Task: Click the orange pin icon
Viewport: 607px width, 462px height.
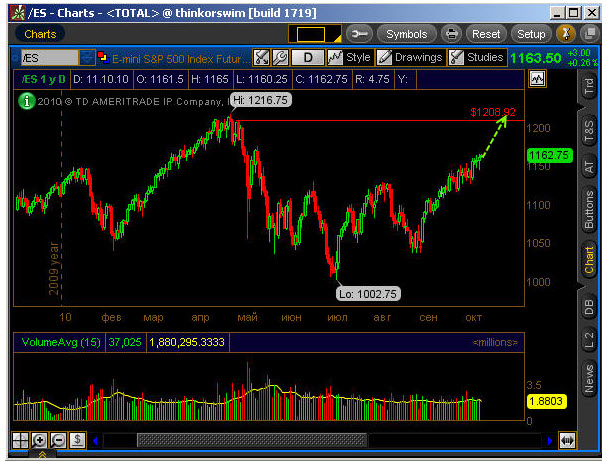Action: (566, 34)
